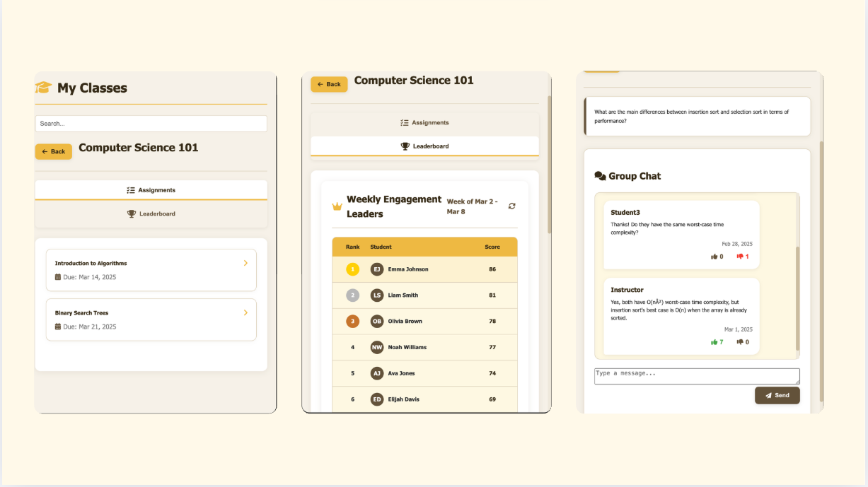Click the middle panel vertical scrollbar
The height and width of the screenshot is (487, 868).
tap(549, 164)
